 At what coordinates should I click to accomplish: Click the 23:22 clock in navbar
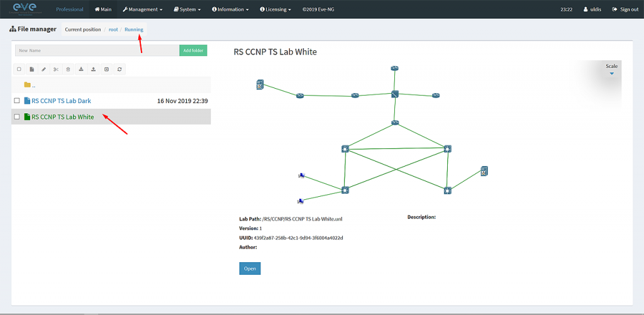[x=567, y=9]
